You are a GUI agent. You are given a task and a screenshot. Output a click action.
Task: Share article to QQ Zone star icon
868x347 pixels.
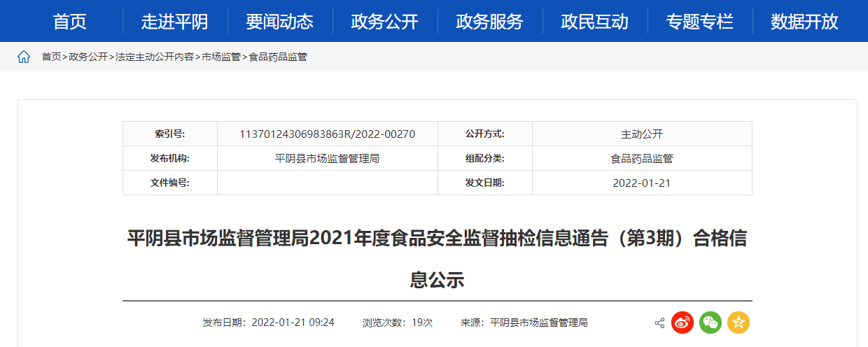pyautogui.click(x=738, y=323)
